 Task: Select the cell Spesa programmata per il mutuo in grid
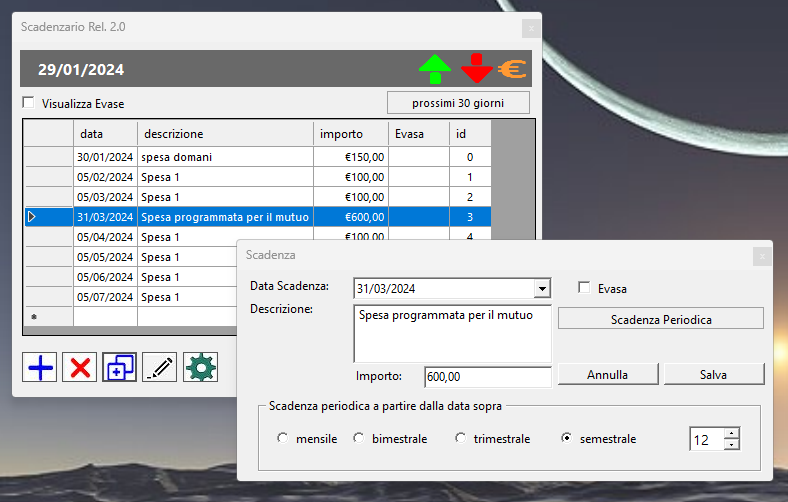[226, 217]
